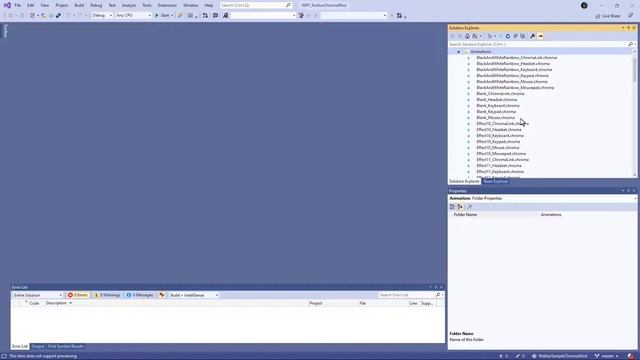The width and height of the screenshot is (640, 360).
Task: Open the Extensions menu
Action: coord(167,5)
